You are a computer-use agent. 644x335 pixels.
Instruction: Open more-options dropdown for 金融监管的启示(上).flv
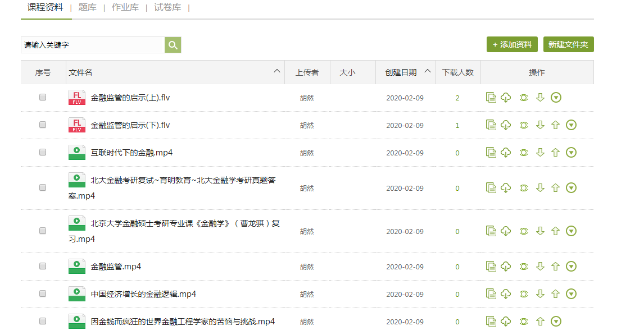coord(556,98)
